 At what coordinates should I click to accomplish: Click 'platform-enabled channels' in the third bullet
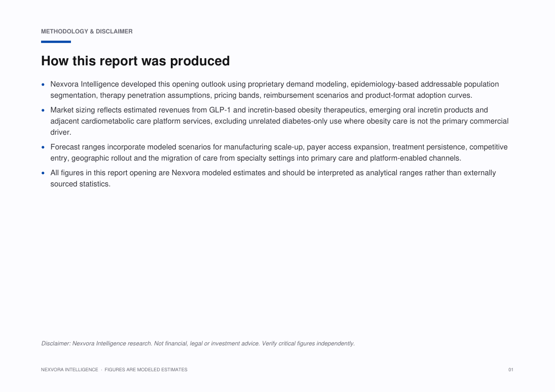click(x=415, y=158)
